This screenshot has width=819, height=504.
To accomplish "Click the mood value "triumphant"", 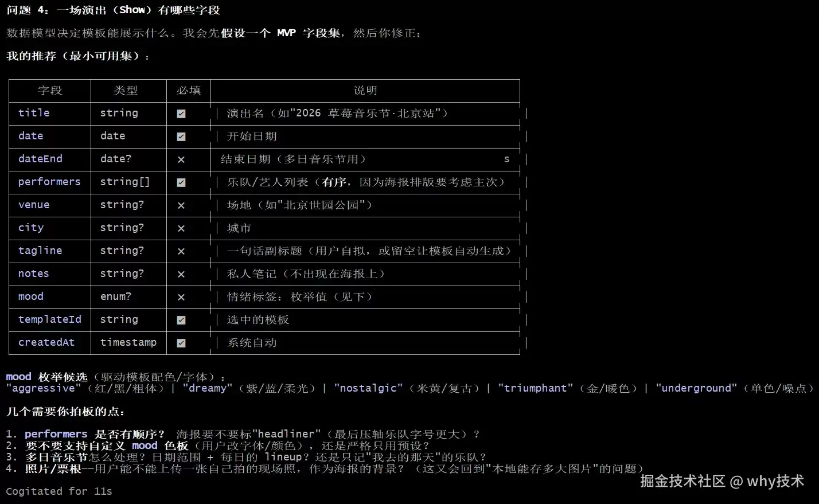I will [x=536, y=388].
